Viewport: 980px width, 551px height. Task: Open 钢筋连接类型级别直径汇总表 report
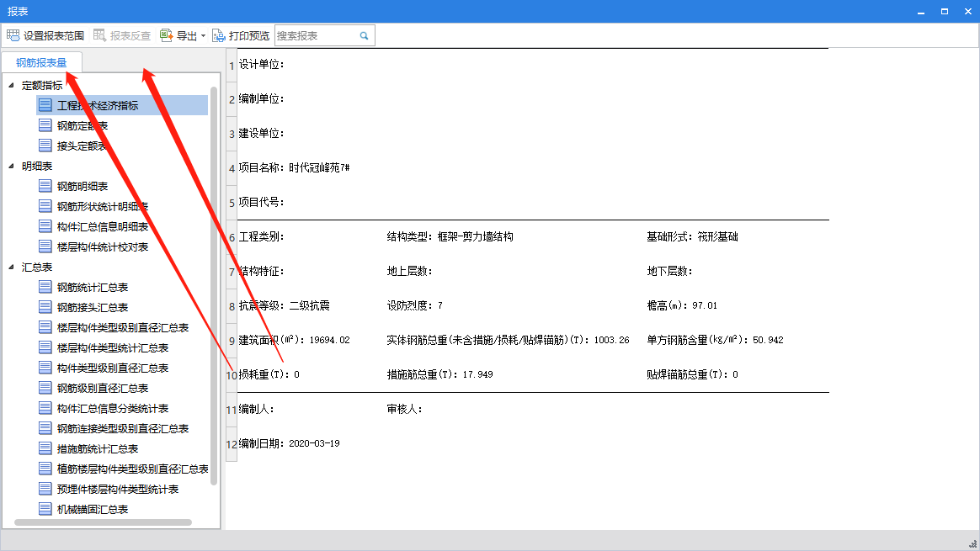(123, 428)
